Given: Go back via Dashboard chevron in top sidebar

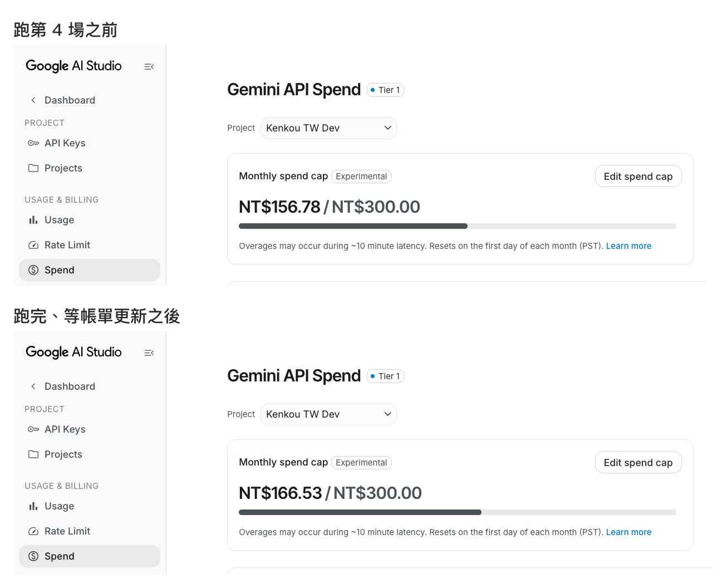Looking at the screenshot, I should point(33,100).
